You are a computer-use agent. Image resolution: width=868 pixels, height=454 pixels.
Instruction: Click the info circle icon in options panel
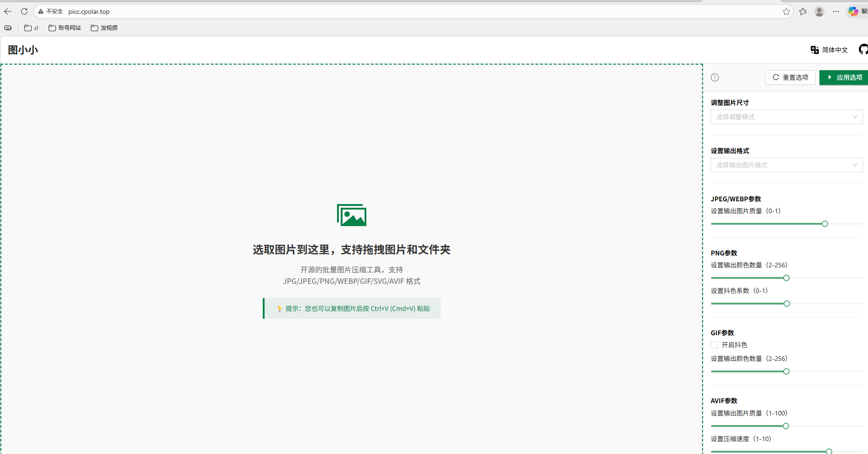pyautogui.click(x=714, y=78)
